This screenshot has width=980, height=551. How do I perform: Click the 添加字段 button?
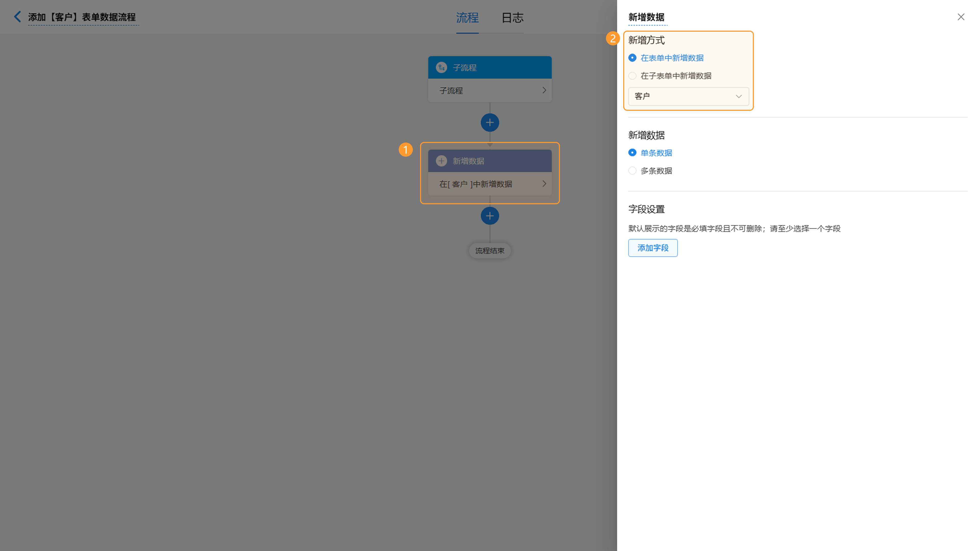[653, 248]
